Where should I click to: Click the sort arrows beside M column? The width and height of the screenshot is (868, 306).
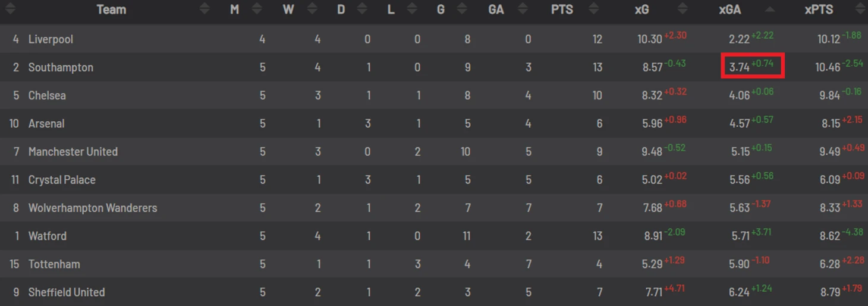coord(257,10)
